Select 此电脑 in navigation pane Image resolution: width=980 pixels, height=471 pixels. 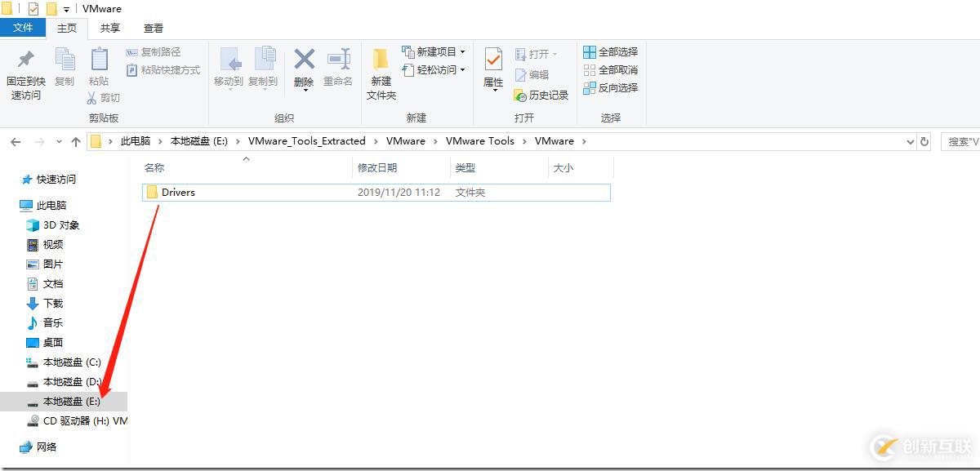pyautogui.click(x=42, y=206)
